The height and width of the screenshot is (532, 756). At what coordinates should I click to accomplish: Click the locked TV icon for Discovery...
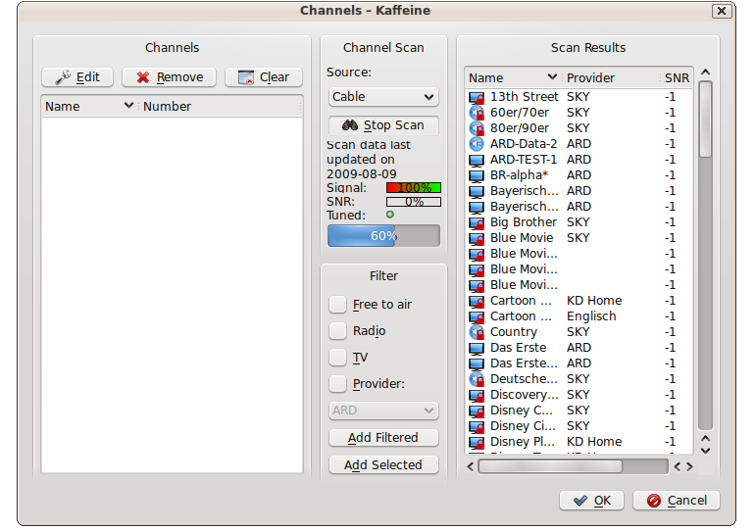(477, 395)
